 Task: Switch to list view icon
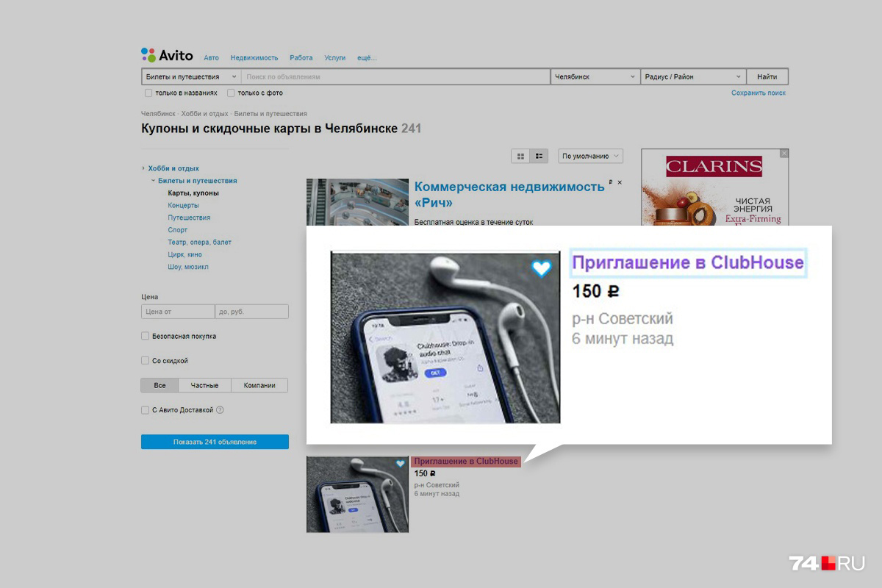pos(539,156)
